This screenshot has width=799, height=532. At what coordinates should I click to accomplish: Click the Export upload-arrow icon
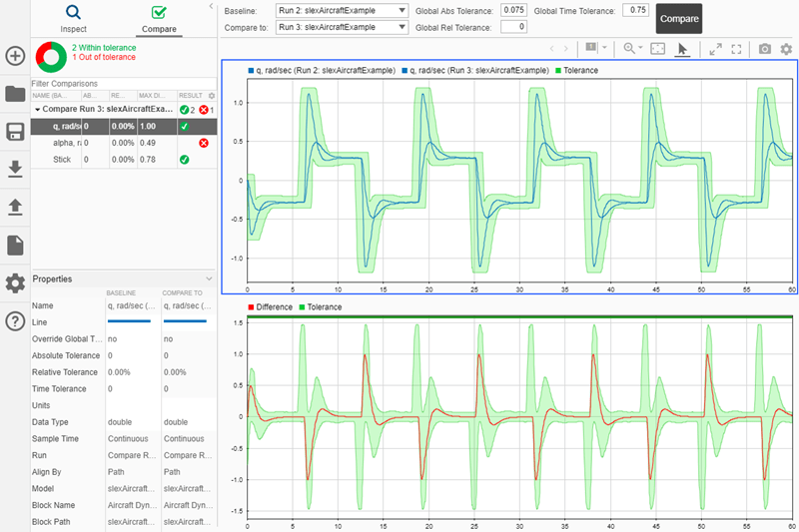(x=15, y=207)
